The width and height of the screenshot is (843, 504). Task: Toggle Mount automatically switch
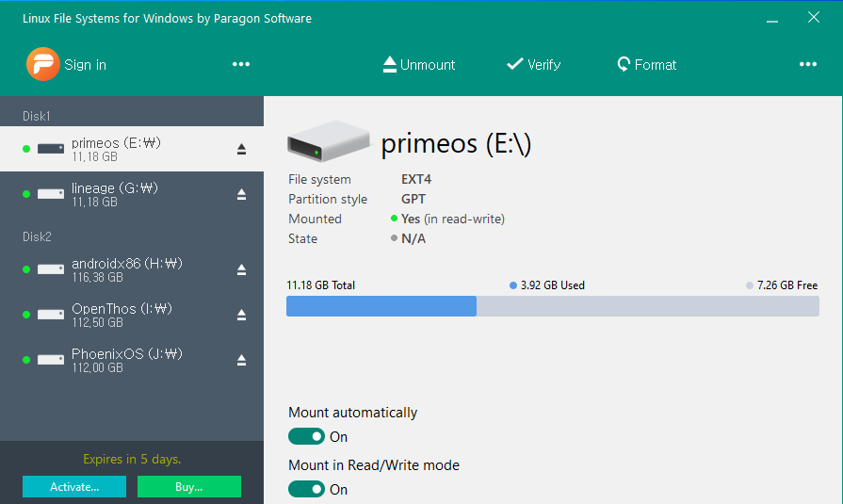(x=306, y=436)
